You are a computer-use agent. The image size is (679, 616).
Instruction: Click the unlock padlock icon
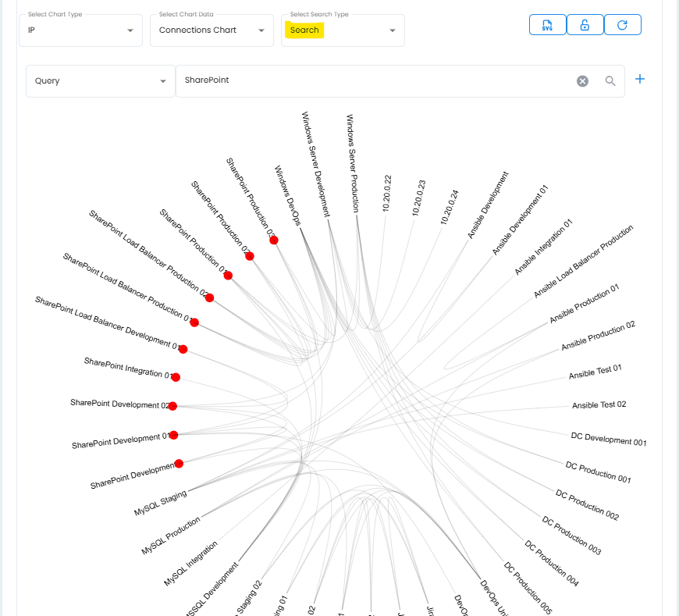(585, 24)
